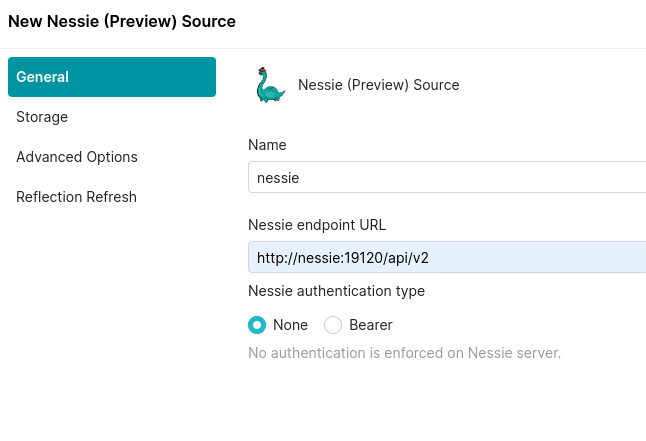The width and height of the screenshot is (646, 441).
Task: Focus the Name input field
Action: [x=447, y=177]
